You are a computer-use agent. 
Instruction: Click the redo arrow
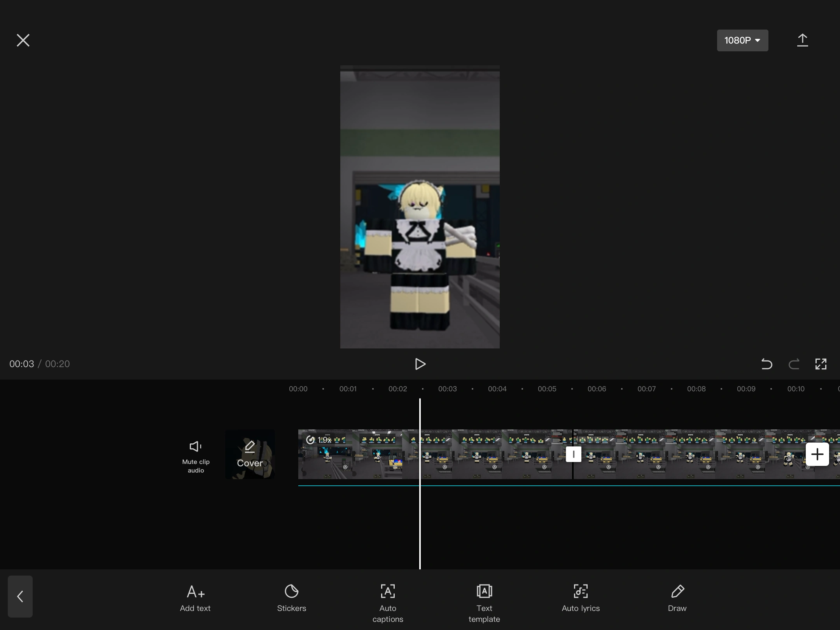click(794, 364)
